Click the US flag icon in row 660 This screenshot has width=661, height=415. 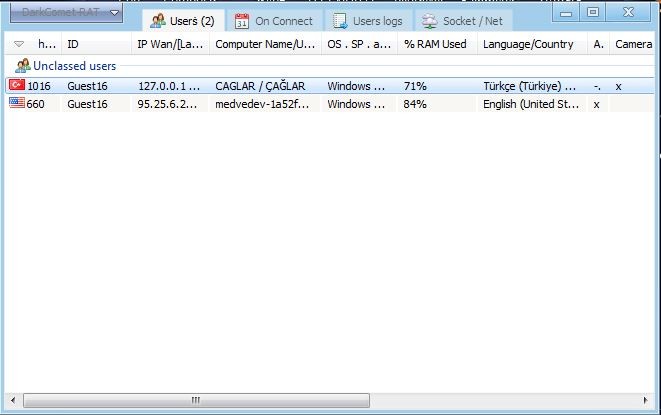[x=17, y=102]
